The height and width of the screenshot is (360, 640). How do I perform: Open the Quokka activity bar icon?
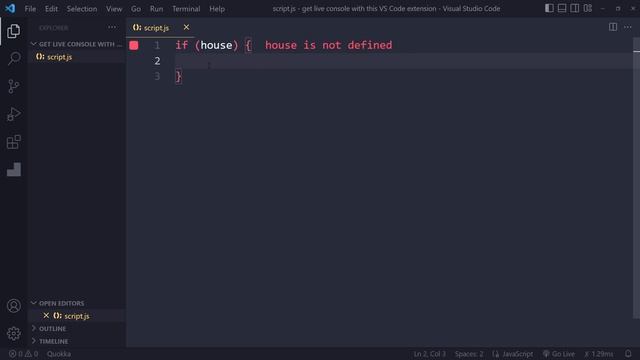[x=13, y=169]
